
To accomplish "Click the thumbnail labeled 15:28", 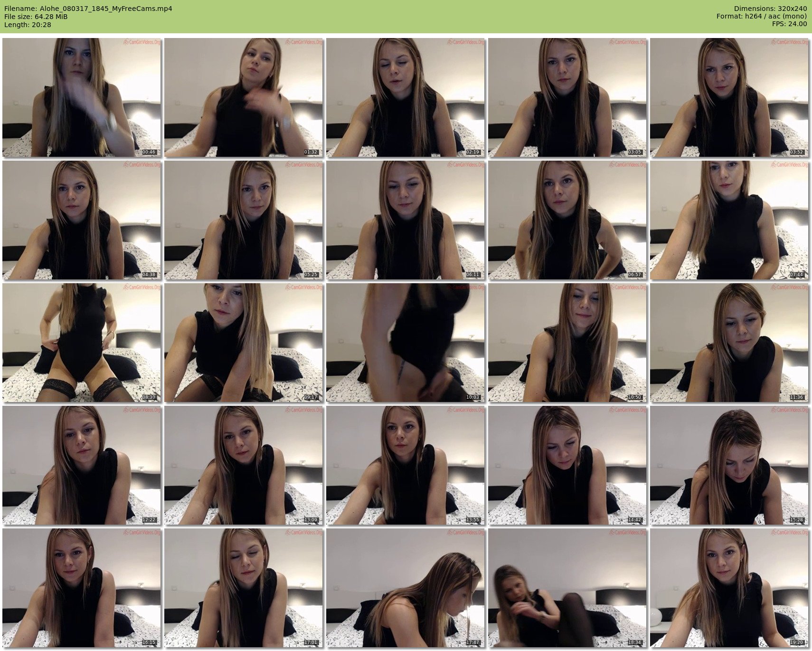I will pos(729,465).
